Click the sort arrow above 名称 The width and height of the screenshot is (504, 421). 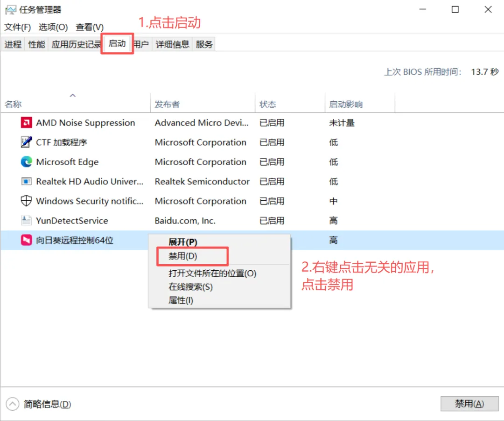click(73, 95)
